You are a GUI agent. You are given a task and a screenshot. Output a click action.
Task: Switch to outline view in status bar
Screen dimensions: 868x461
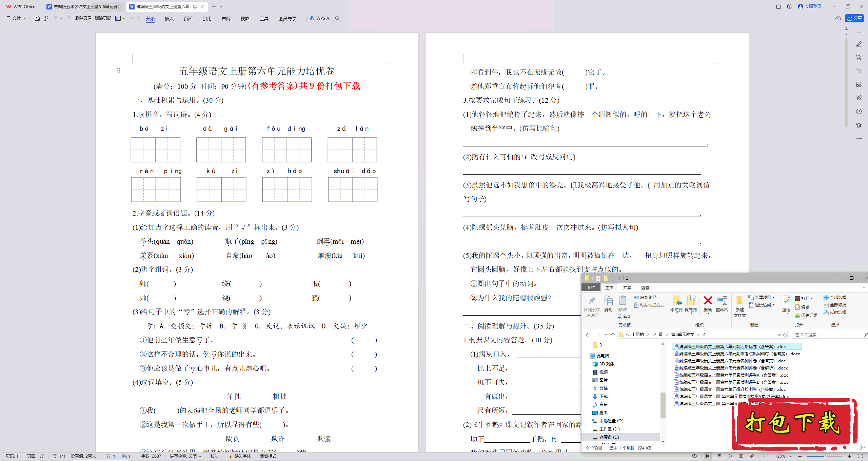tap(719, 456)
